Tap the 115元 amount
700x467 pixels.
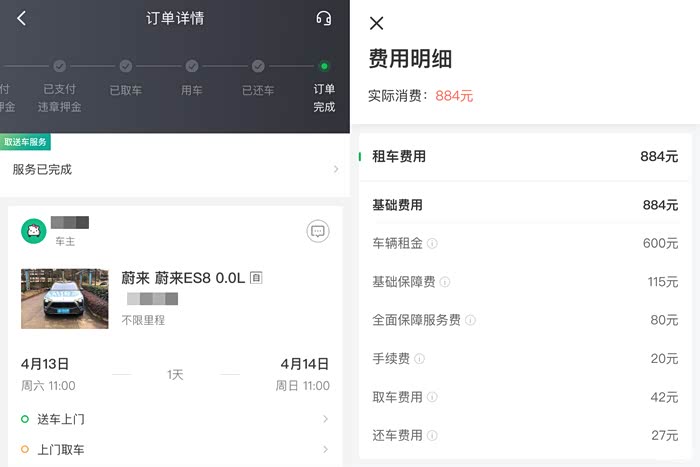(x=663, y=282)
